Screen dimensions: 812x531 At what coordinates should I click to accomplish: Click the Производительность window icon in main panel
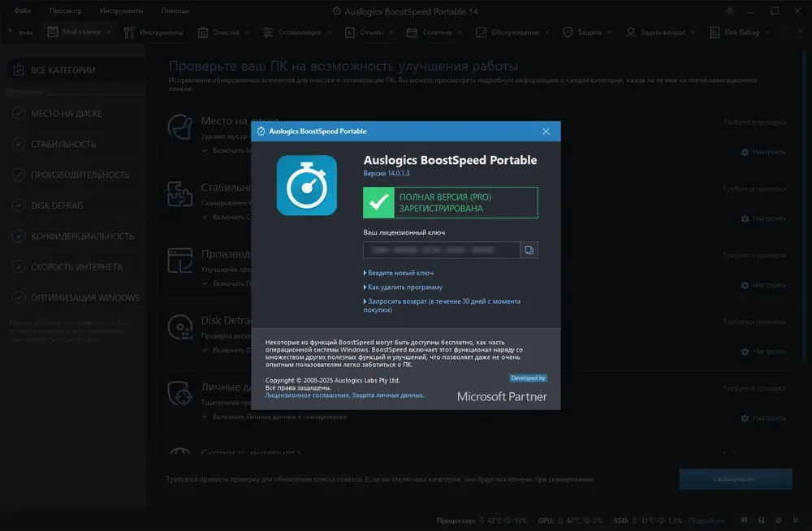[180, 260]
